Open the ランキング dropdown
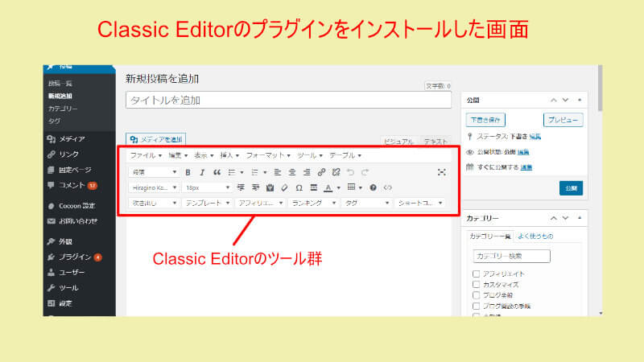The height and width of the screenshot is (362, 644). click(x=313, y=203)
